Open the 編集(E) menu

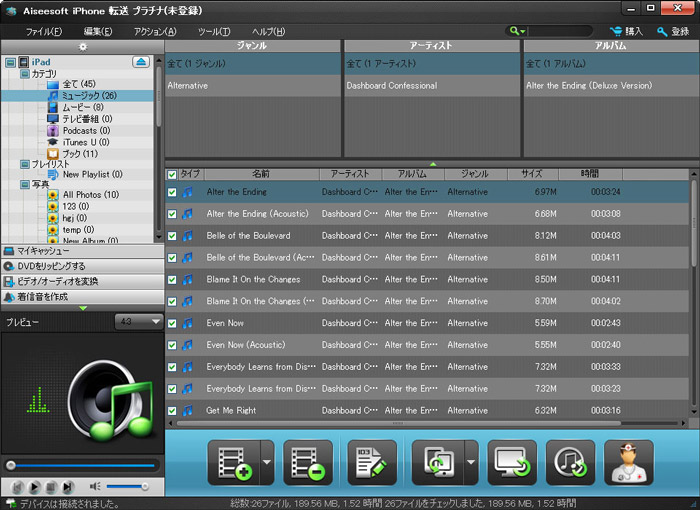[x=98, y=32]
